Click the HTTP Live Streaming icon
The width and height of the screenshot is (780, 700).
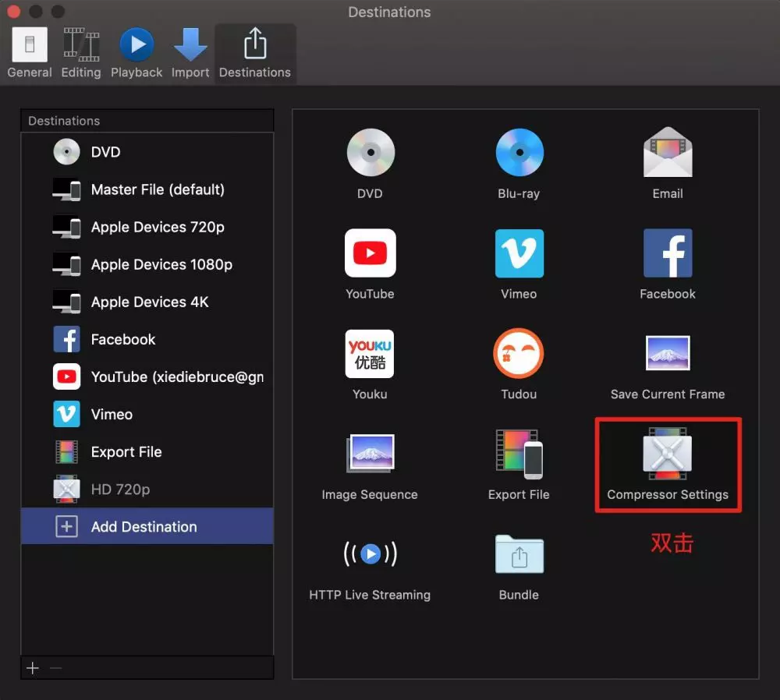coord(370,553)
